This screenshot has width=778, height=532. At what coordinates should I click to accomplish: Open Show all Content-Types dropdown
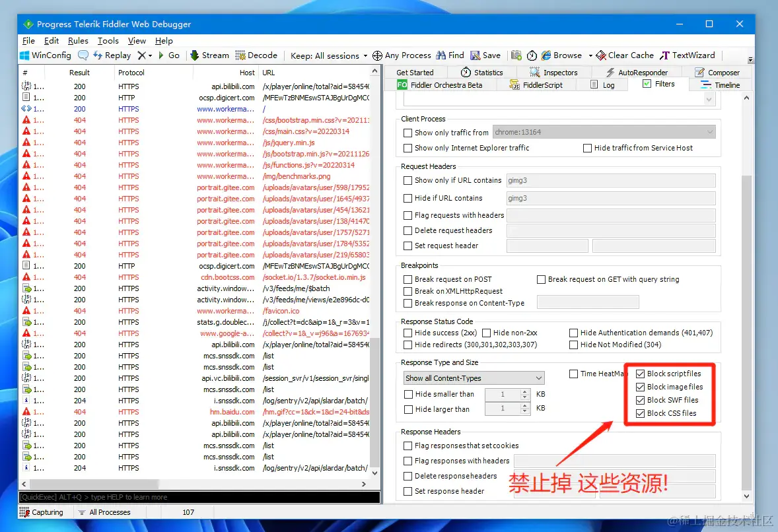474,378
